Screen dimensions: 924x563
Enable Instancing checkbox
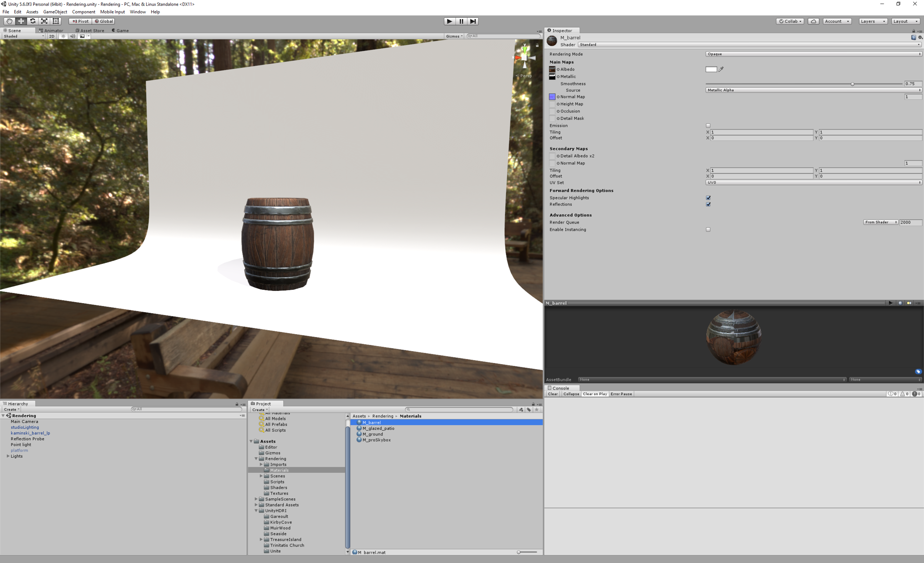708,230
